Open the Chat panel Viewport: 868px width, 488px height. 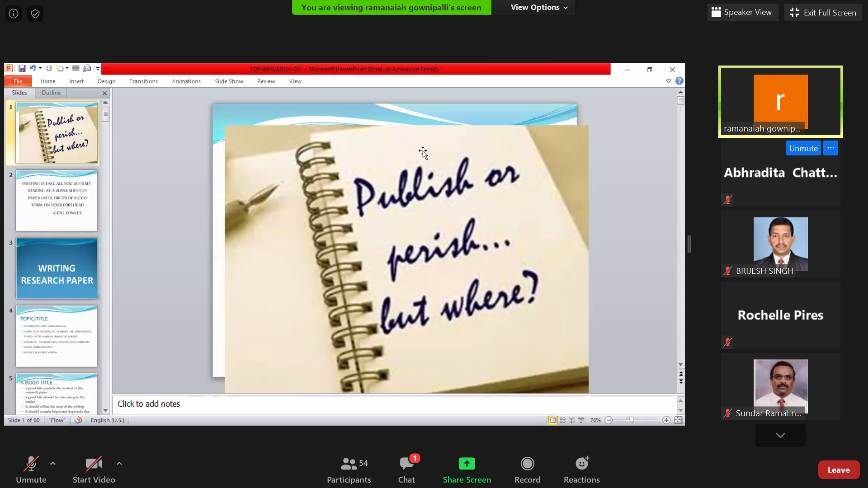tap(406, 469)
